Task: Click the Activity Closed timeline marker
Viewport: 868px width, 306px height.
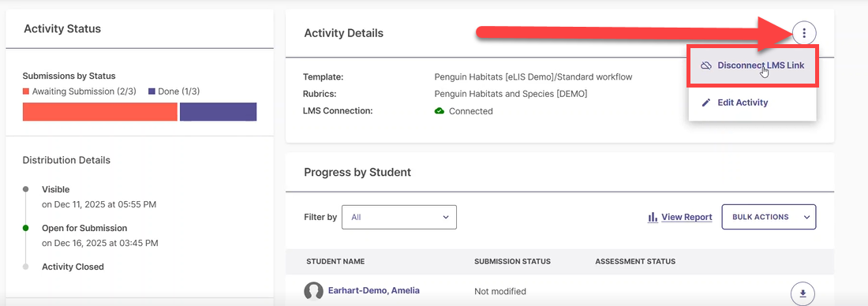Action: [x=25, y=267]
